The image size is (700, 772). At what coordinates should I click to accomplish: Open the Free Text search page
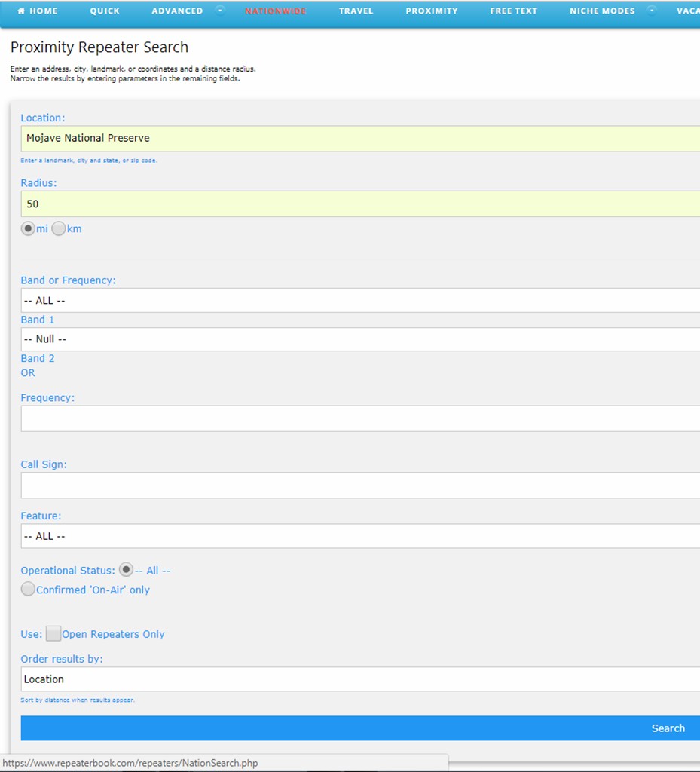coord(513,11)
